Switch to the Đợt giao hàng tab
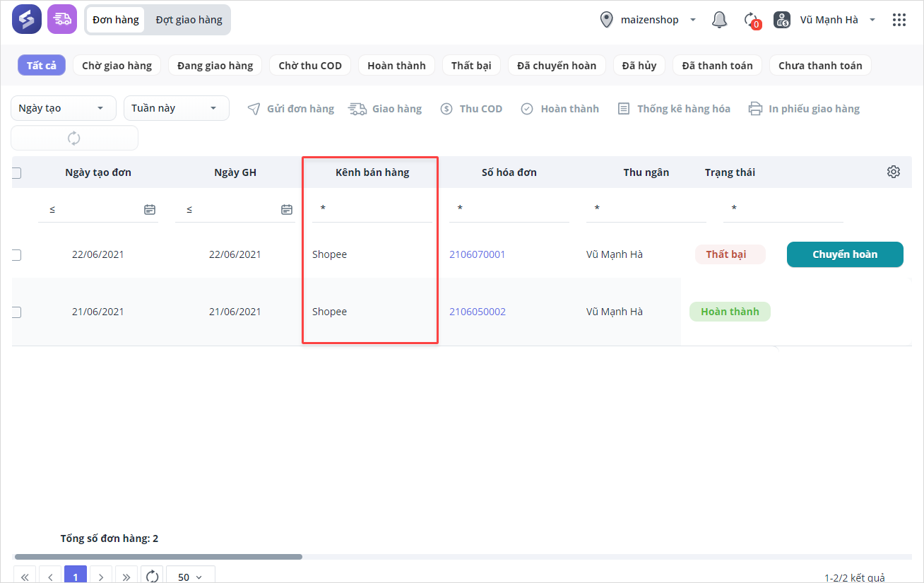 [189, 20]
